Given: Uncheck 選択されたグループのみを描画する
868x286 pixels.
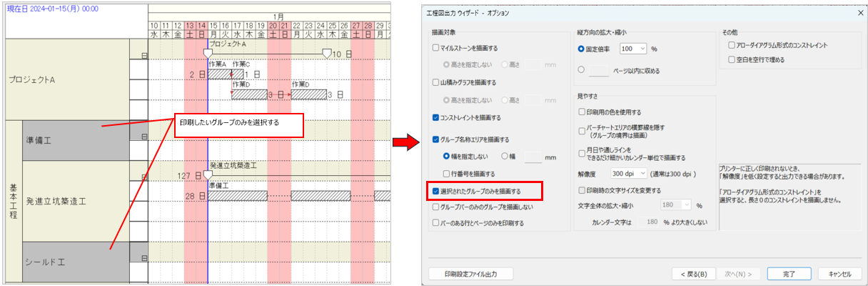Looking at the screenshot, I should click(x=436, y=192).
